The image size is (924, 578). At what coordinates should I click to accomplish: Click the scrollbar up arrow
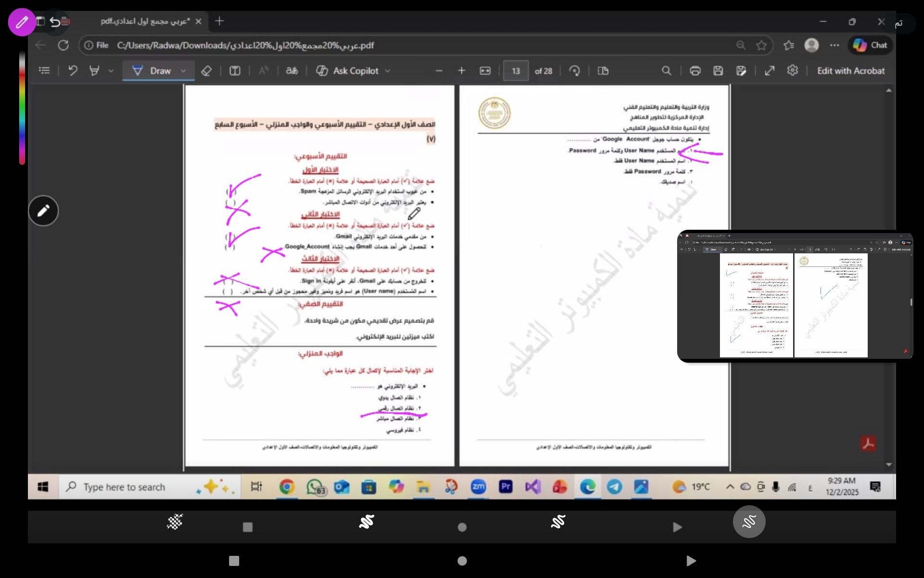(x=889, y=91)
